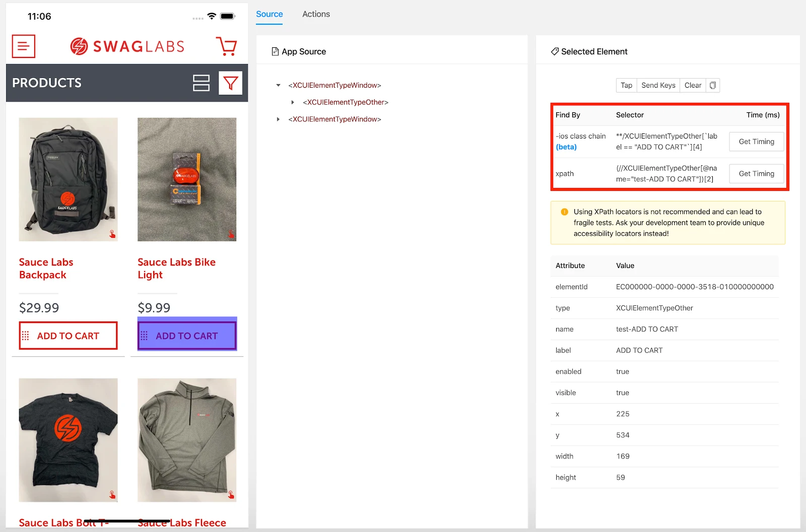Viewport: 806px width, 532px height.
Task: Get Timing for ios class chain selector
Action: pyautogui.click(x=757, y=142)
